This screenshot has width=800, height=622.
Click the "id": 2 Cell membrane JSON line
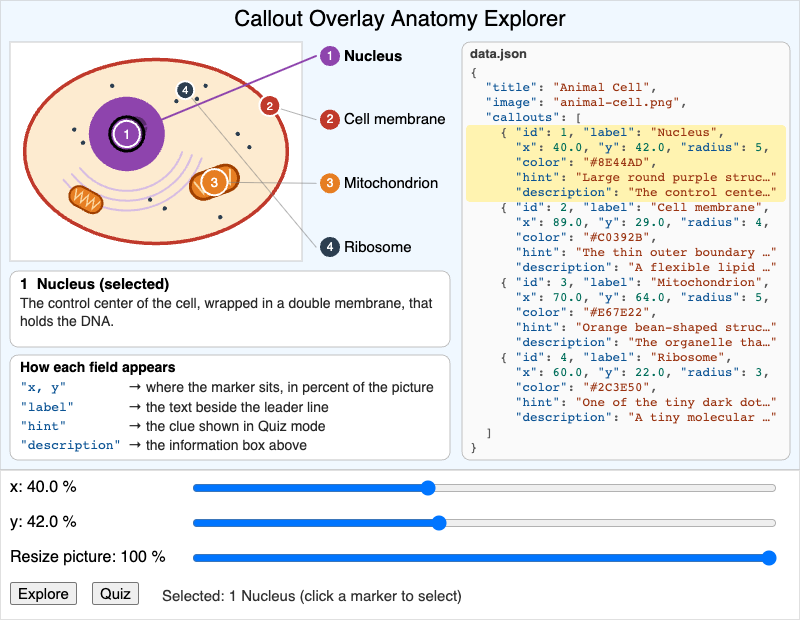click(635, 208)
